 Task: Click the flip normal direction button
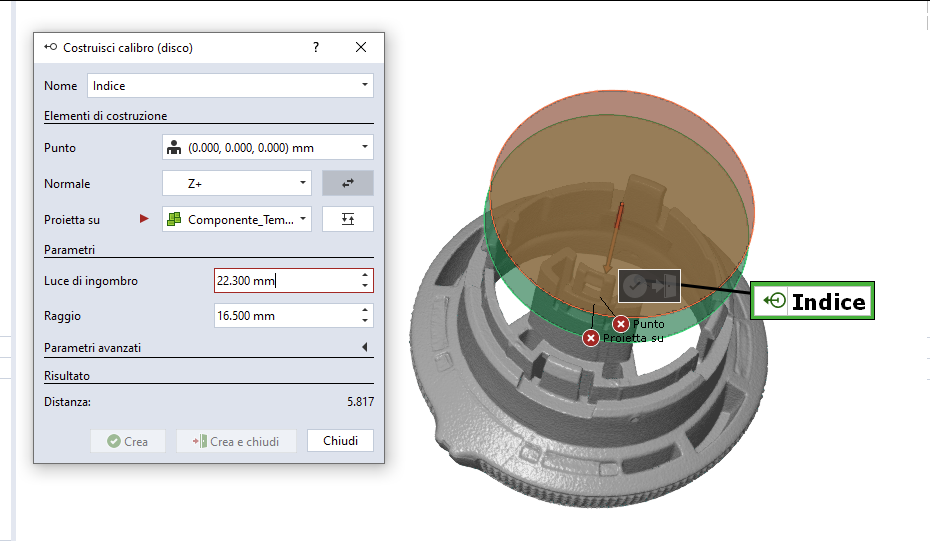coord(348,183)
